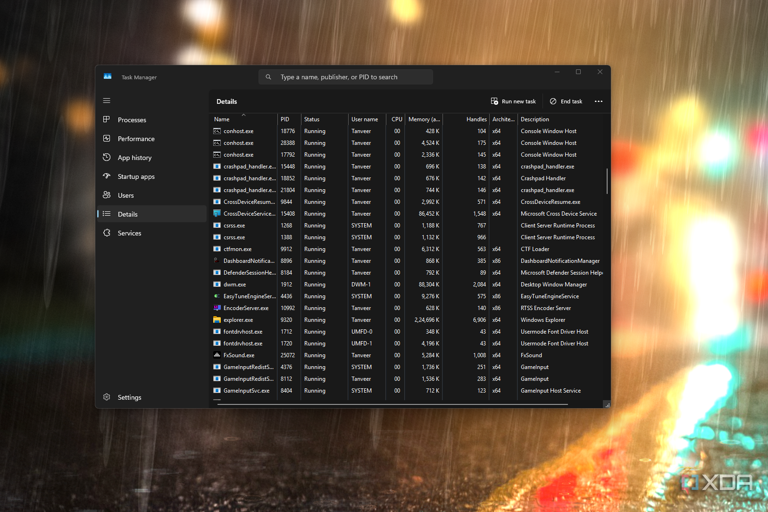Select fontdrvhost.exe with PID 1712
The image size is (768, 512).
(408, 331)
